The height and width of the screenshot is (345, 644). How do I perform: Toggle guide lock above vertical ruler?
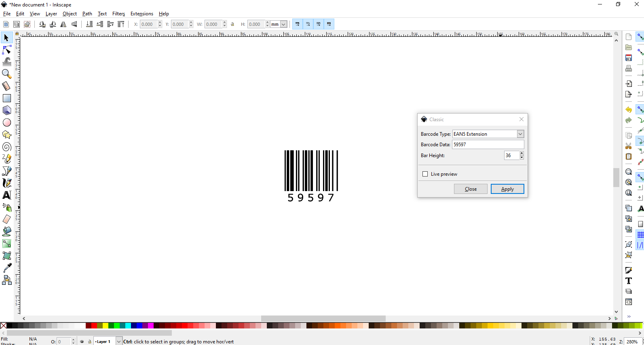[x=17, y=34]
